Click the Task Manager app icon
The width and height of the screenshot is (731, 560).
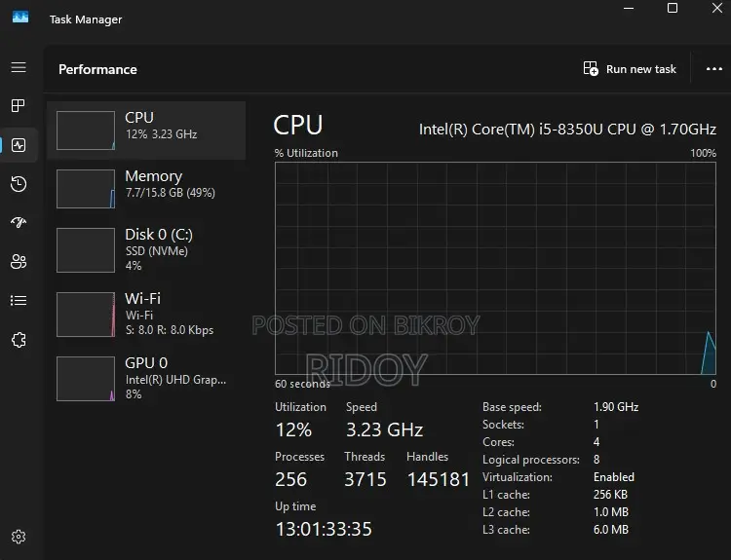tap(20, 18)
